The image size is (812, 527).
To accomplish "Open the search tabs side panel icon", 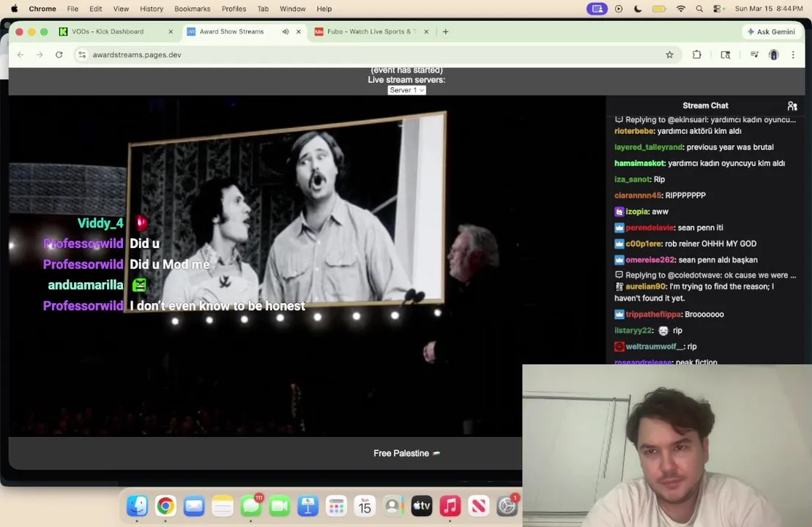I will click(x=726, y=54).
